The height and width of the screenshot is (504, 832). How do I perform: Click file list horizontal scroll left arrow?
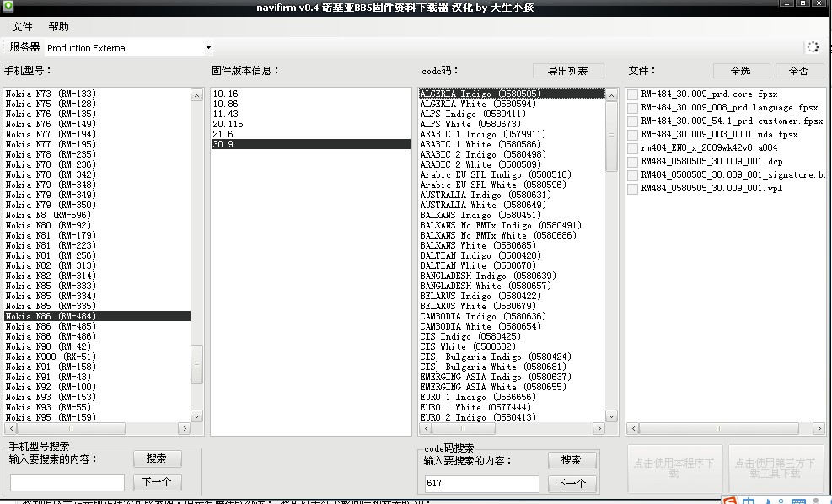pos(633,428)
